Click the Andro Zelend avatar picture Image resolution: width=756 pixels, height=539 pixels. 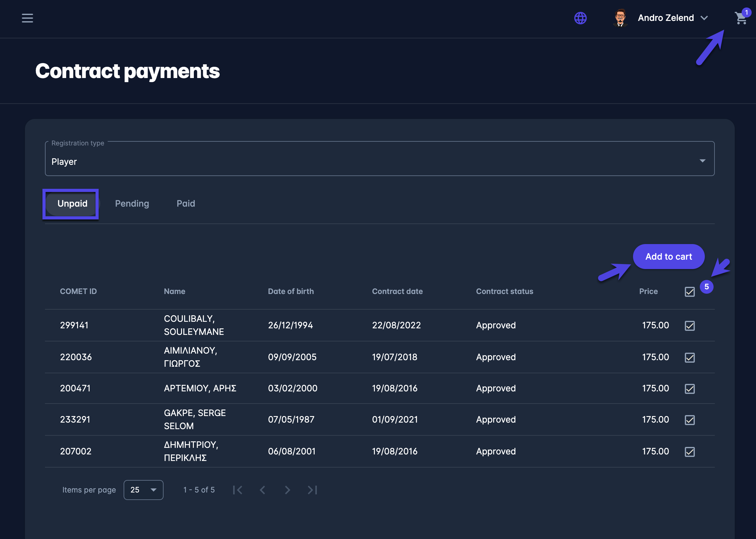click(620, 18)
